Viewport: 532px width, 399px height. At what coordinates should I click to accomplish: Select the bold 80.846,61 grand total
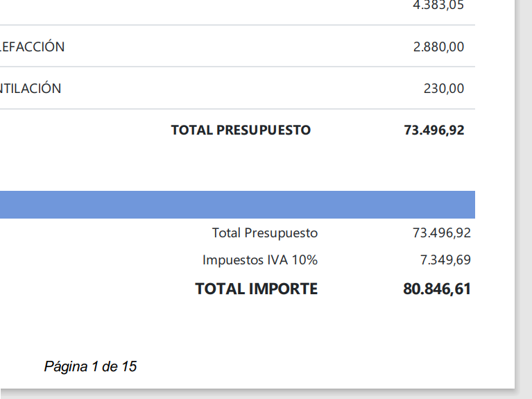tap(437, 289)
